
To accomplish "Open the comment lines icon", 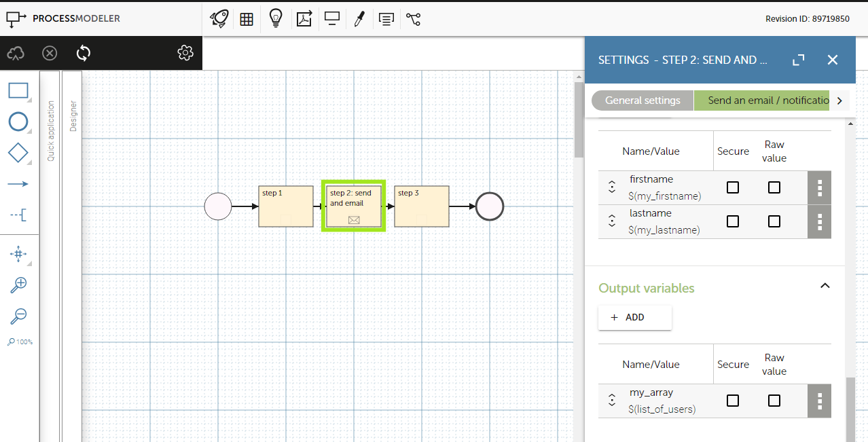I will click(x=386, y=20).
